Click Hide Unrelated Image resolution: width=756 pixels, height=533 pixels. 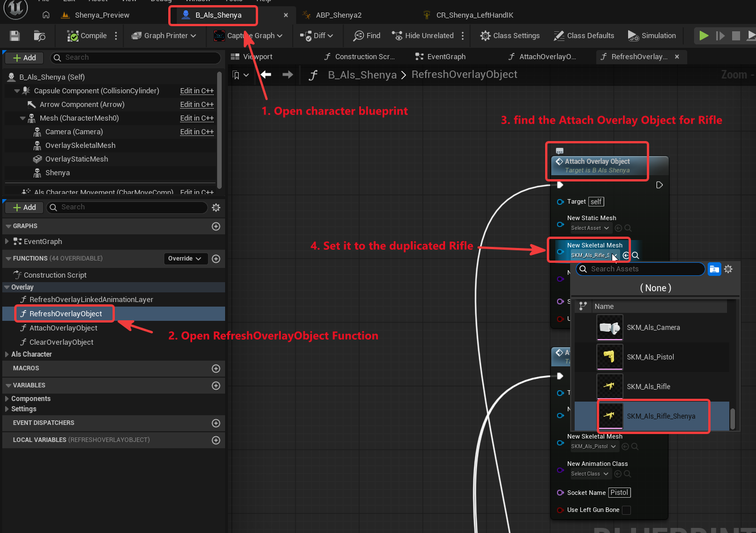point(423,36)
